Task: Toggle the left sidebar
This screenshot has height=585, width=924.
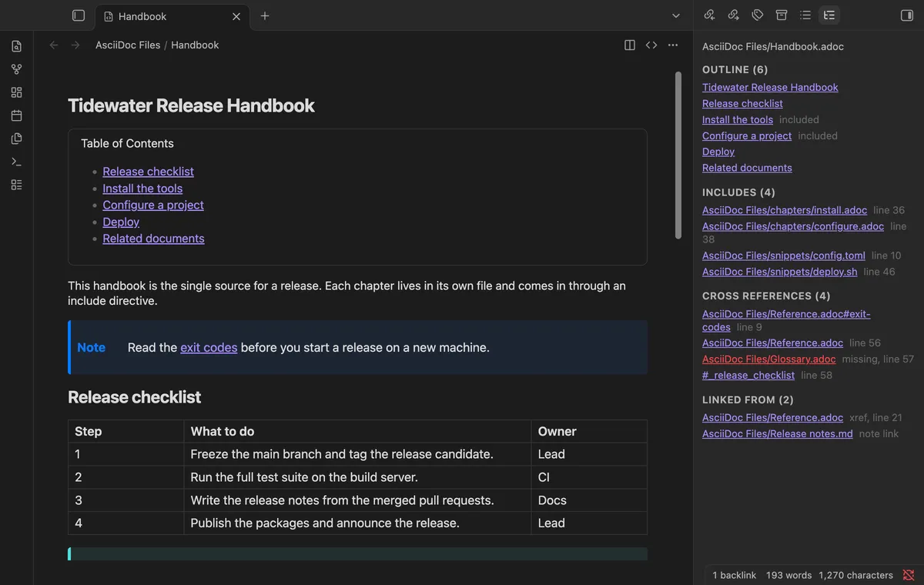Action: tap(78, 15)
